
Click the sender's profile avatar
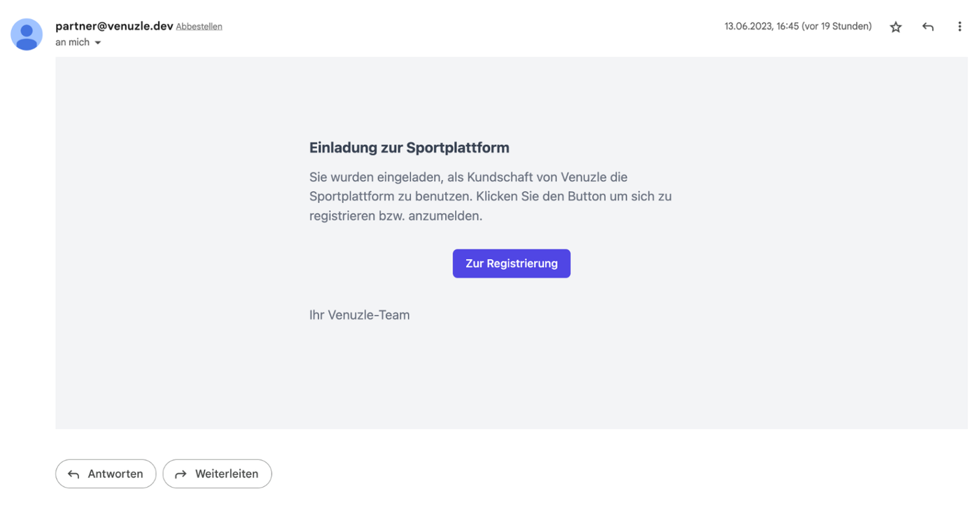click(27, 34)
